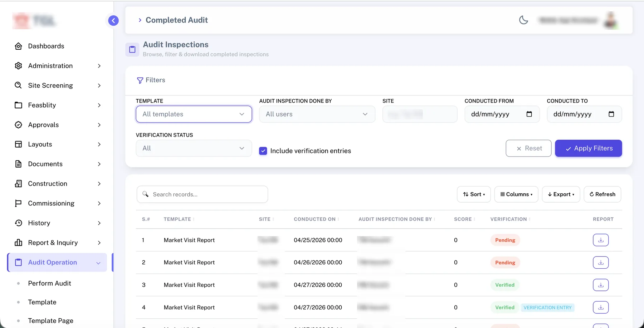The image size is (644, 328).
Task: Open the Sort dropdown
Action: tap(474, 194)
